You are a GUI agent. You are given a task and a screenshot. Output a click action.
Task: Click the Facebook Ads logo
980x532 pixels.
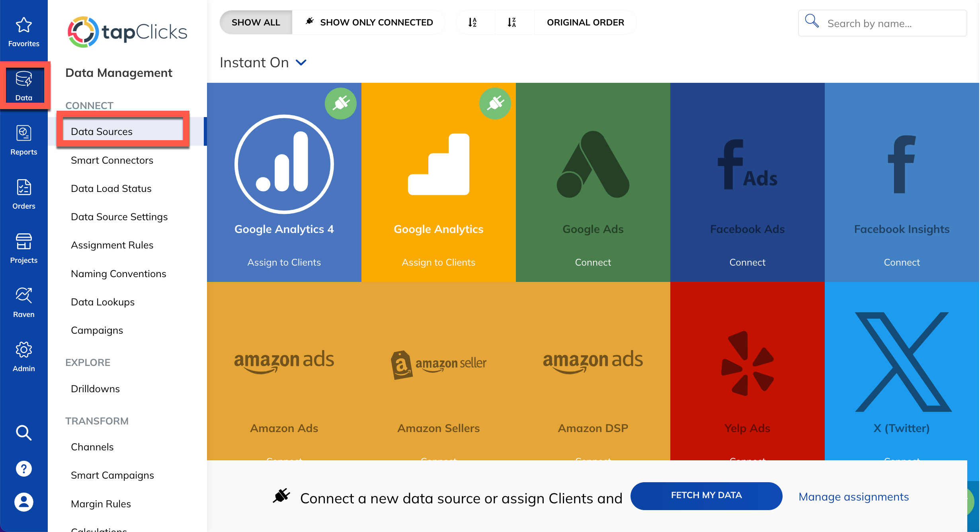click(x=748, y=164)
